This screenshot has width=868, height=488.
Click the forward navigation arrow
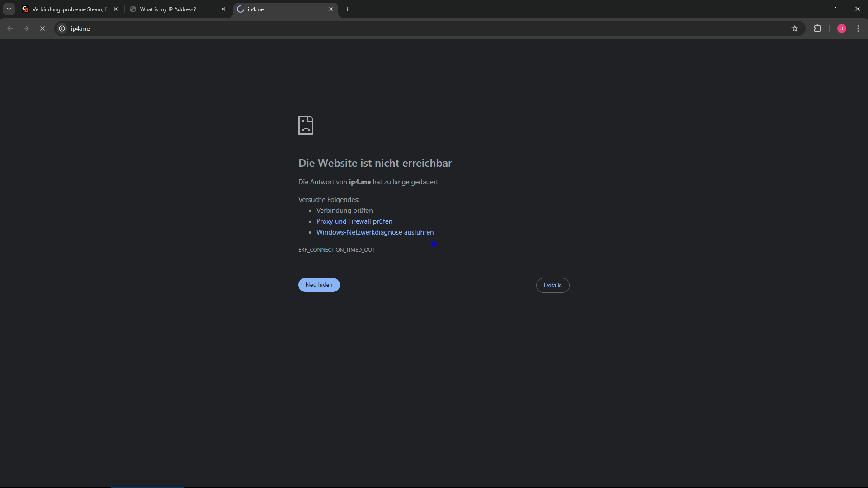pos(26,28)
